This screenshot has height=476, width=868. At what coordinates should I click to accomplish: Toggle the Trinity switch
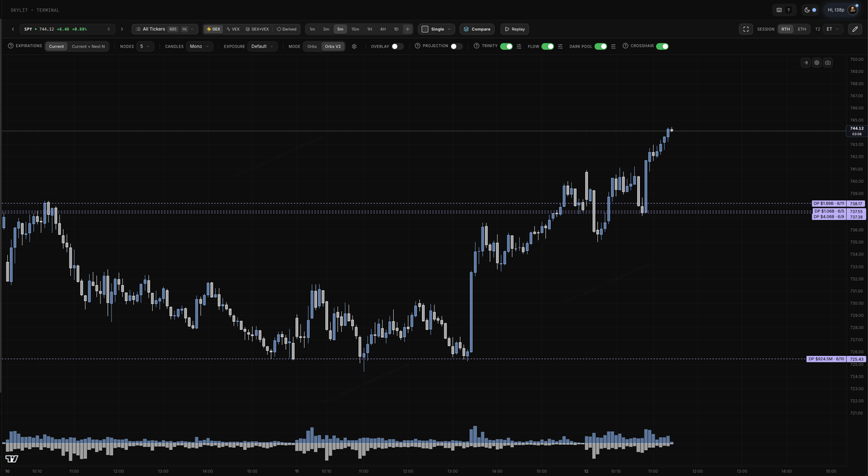point(506,46)
